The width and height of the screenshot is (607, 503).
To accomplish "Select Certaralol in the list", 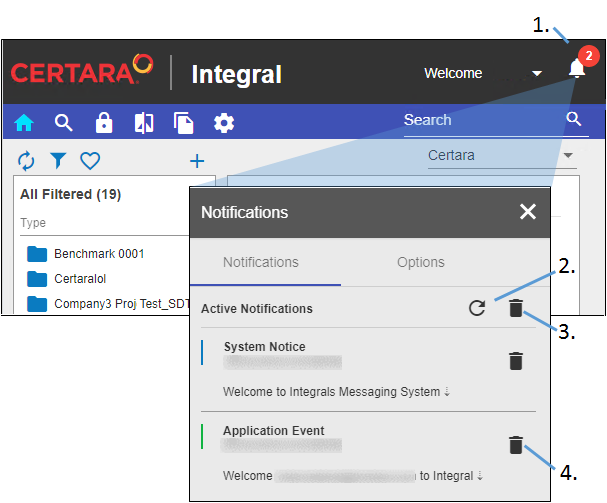I will point(80,279).
